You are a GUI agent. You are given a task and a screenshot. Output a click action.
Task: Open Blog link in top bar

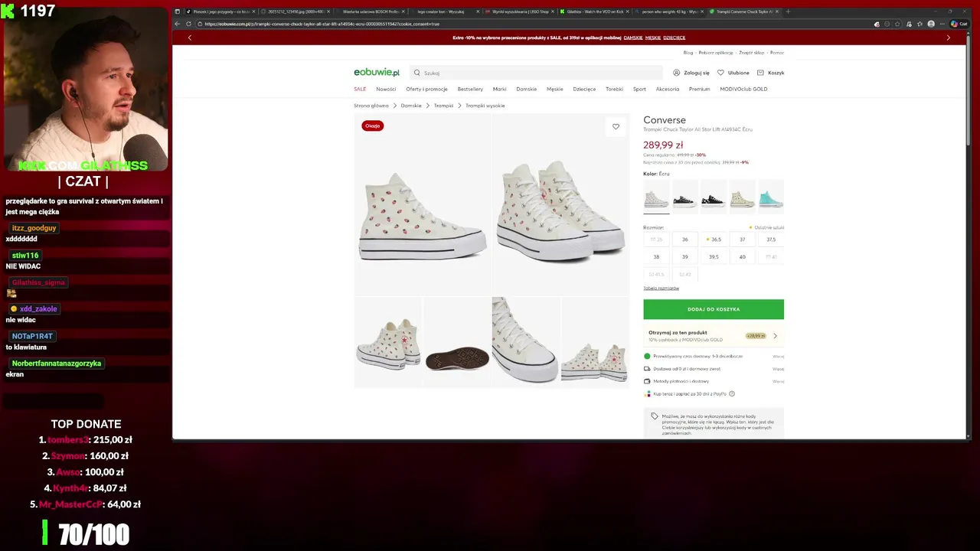688,53
